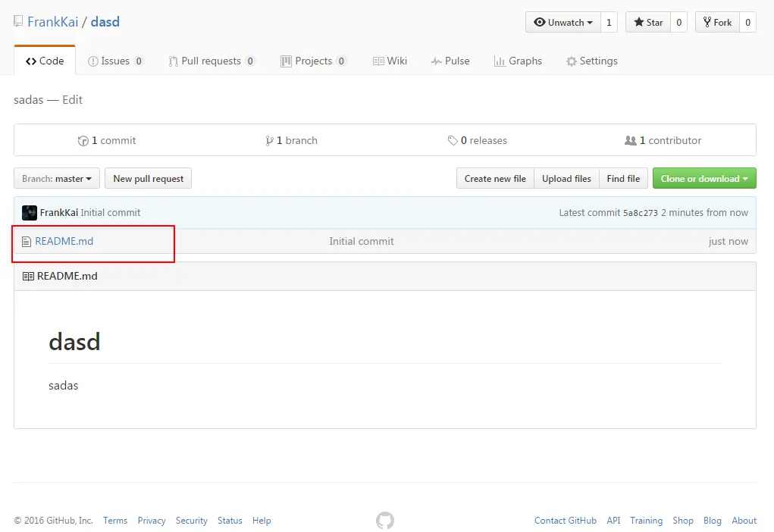Click New pull request button
This screenshot has width=774, height=532.
point(148,178)
